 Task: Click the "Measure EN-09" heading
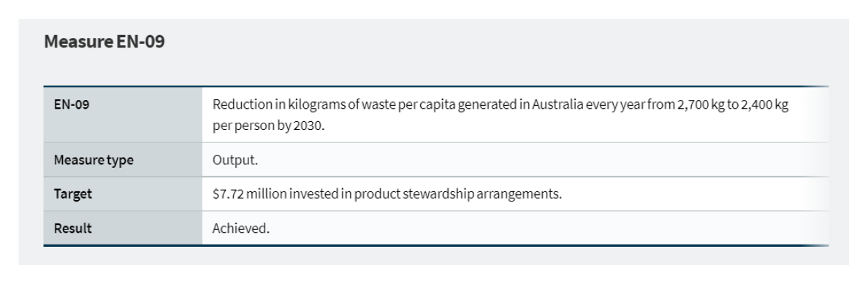point(104,42)
